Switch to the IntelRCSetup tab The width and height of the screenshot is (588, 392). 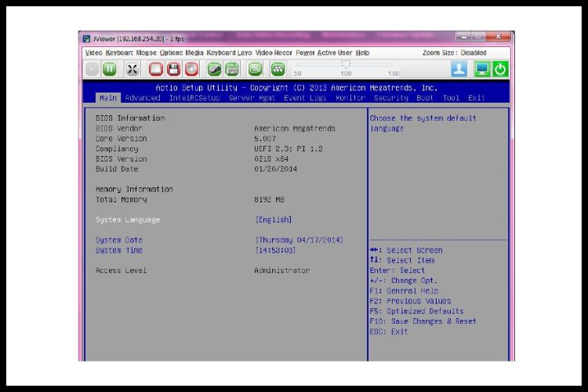pyautogui.click(x=194, y=98)
